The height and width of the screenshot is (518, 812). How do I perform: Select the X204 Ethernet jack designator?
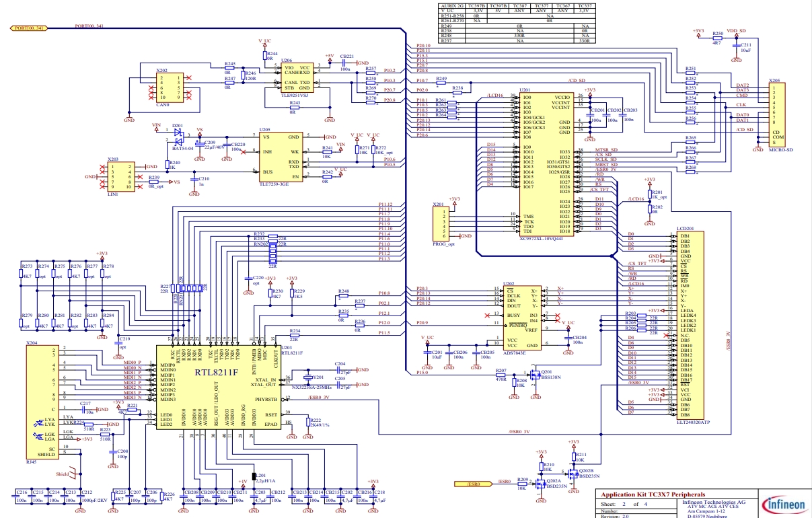pyautogui.click(x=32, y=342)
